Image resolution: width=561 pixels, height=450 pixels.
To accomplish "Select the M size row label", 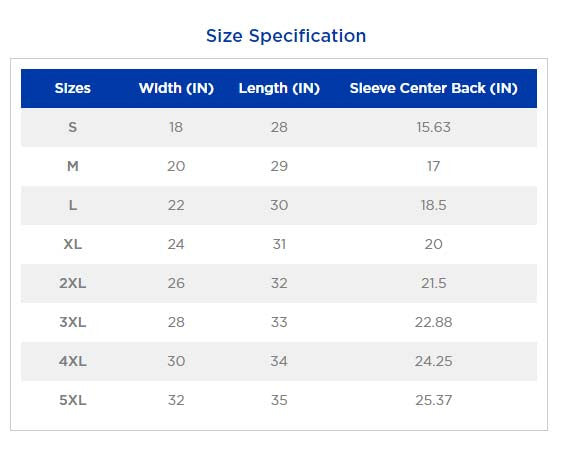I will [x=73, y=166].
